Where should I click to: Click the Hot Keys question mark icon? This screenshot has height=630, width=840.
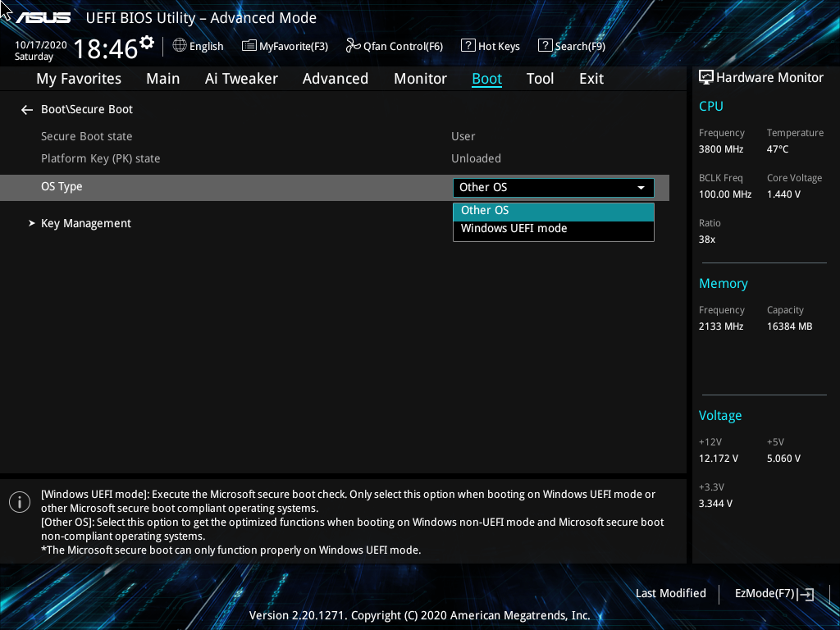(468, 46)
